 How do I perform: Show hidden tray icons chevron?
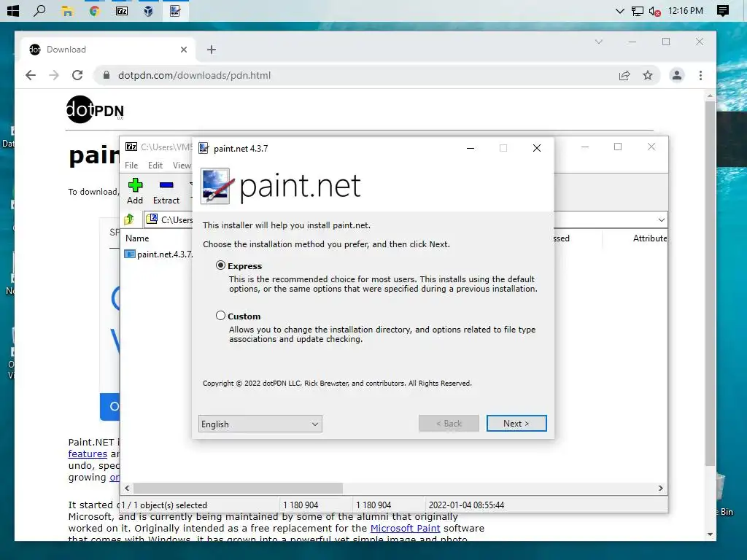click(x=620, y=11)
